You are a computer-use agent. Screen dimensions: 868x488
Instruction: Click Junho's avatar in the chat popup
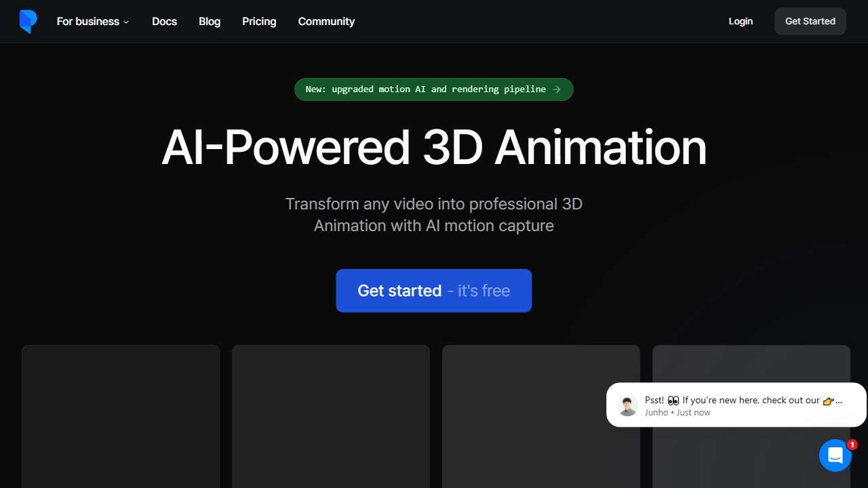[628, 405]
